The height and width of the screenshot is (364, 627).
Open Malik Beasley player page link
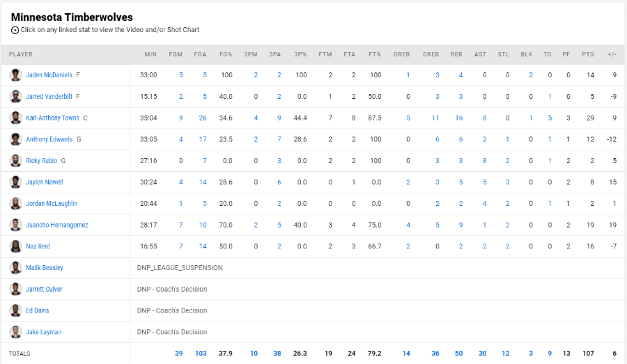[x=45, y=268]
